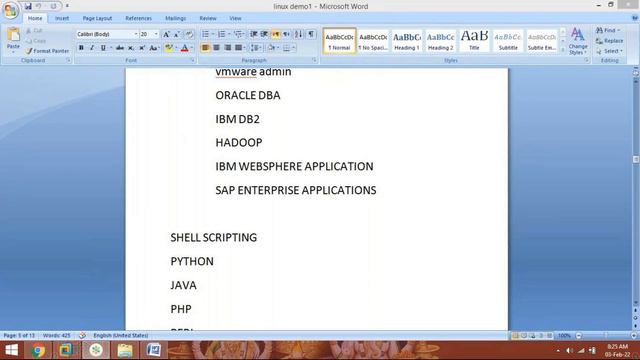Decrease the paragraph indent

pyautogui.click(x=253, y=34)
